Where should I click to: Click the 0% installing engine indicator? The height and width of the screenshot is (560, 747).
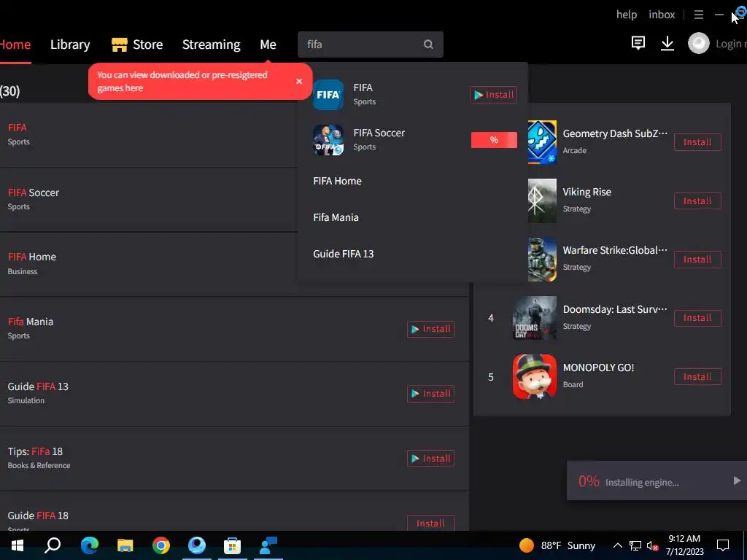coord(589,481)
